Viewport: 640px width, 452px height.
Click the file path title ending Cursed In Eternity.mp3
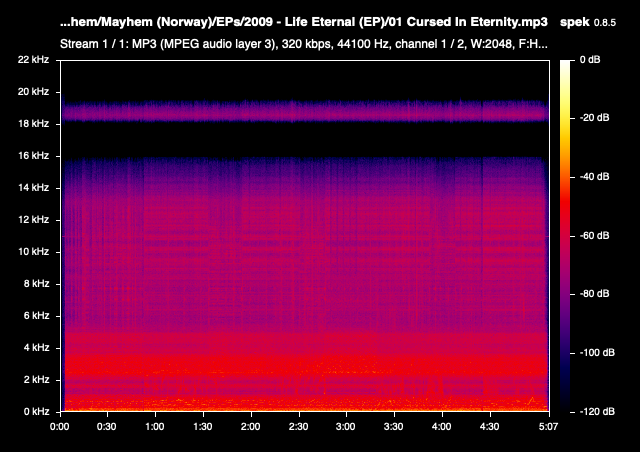(304, 22)
